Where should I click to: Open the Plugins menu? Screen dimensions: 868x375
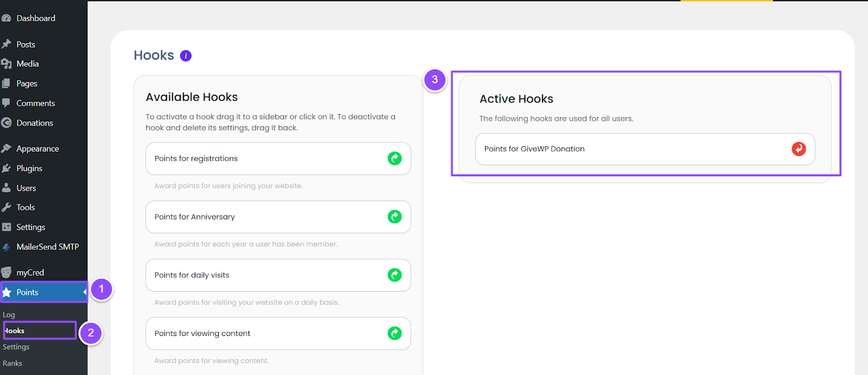pyautogui.click(x=29, y=169)
